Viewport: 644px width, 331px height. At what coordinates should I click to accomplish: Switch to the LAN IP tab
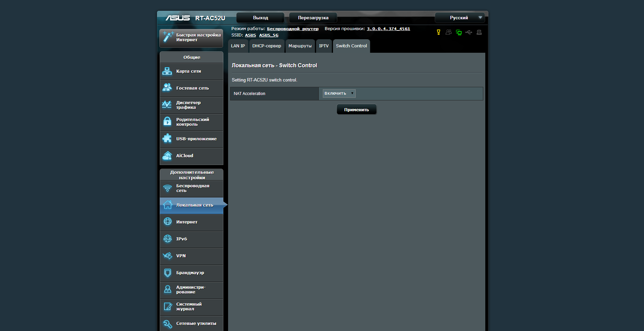coord(238,46)
